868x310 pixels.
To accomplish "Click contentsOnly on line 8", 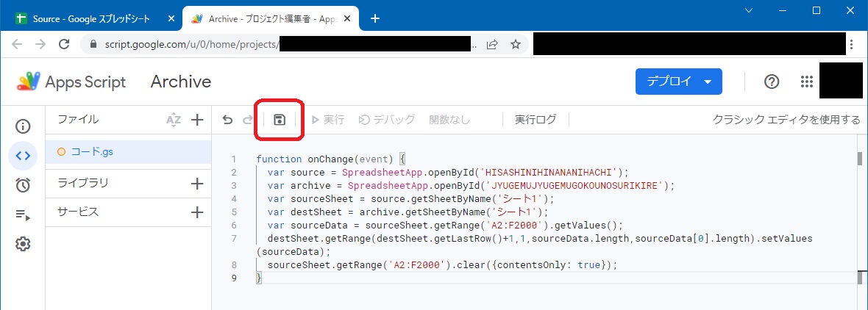I will 532,264.
